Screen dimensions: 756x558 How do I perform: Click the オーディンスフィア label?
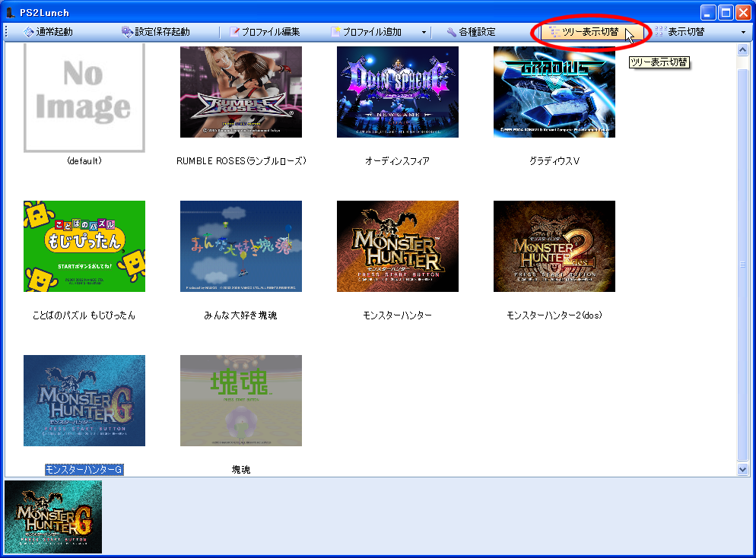point(397,161)
